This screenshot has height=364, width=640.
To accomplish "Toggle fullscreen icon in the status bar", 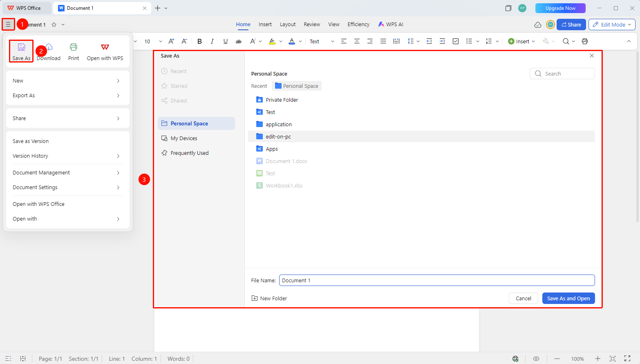I will tap(627, 359).
